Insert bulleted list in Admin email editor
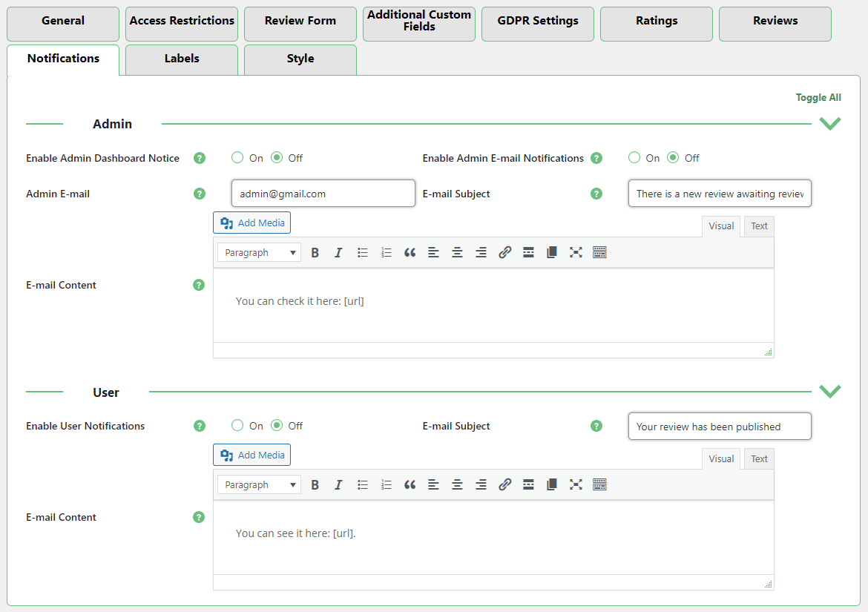Image resolution: width=868 pixels, height=612 pixels. coord(363,253)
